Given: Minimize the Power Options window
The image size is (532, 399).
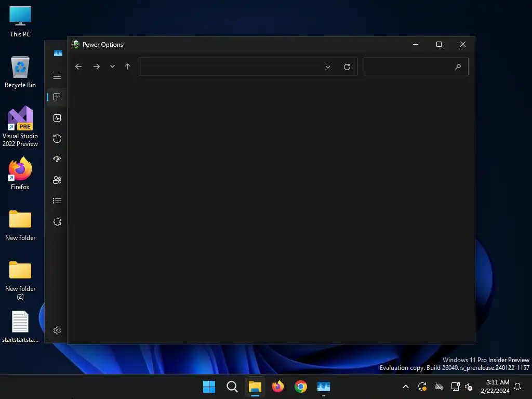Looking at the screenshot, I should click(416, 45).
